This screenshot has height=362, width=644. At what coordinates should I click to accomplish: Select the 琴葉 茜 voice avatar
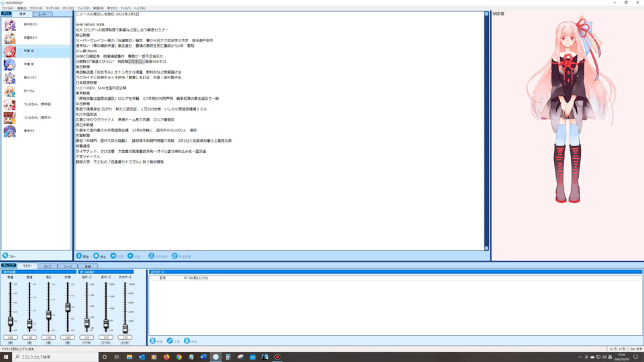coord(10,51)
